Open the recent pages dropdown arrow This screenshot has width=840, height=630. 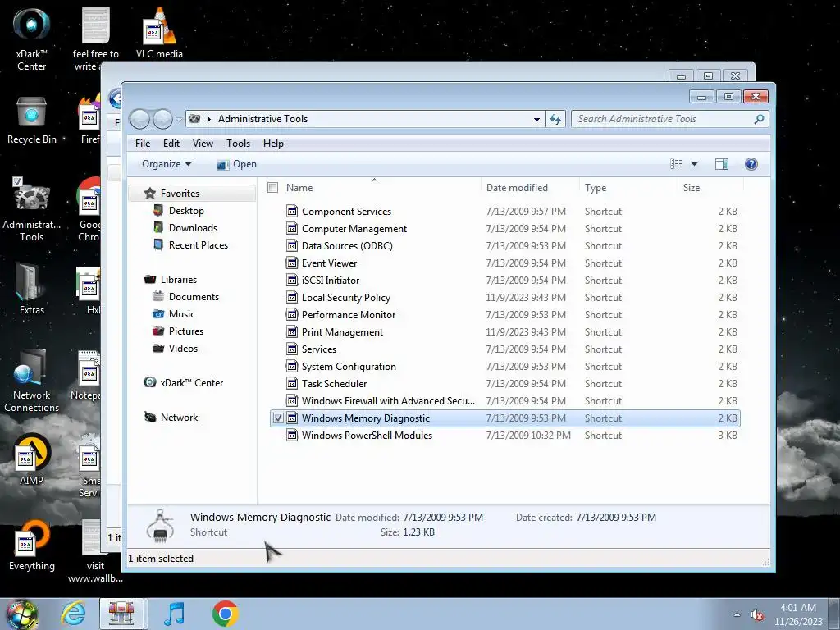tap(179, 120)
